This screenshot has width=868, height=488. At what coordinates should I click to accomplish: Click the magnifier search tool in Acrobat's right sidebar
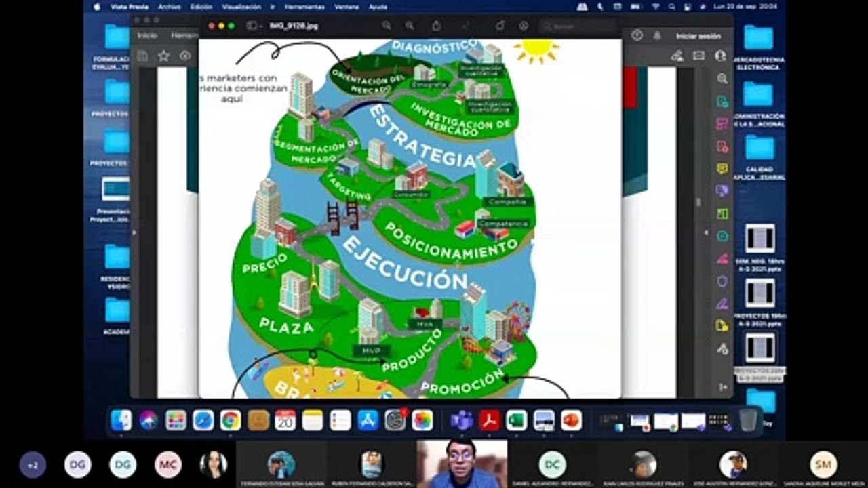tap(722, 79)
